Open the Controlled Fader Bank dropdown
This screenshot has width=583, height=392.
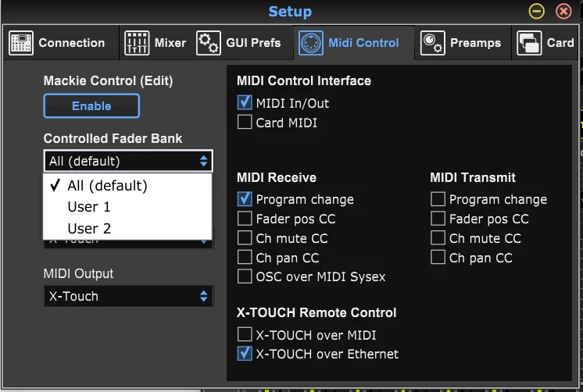pyautogui.click(x=128, y=161)
